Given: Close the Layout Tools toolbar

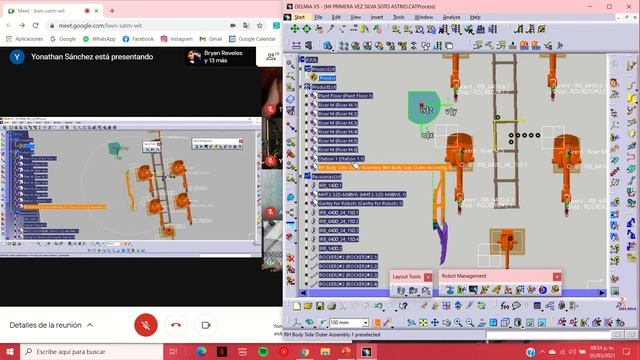Looking at the screenshot, I should click(428, 277).
